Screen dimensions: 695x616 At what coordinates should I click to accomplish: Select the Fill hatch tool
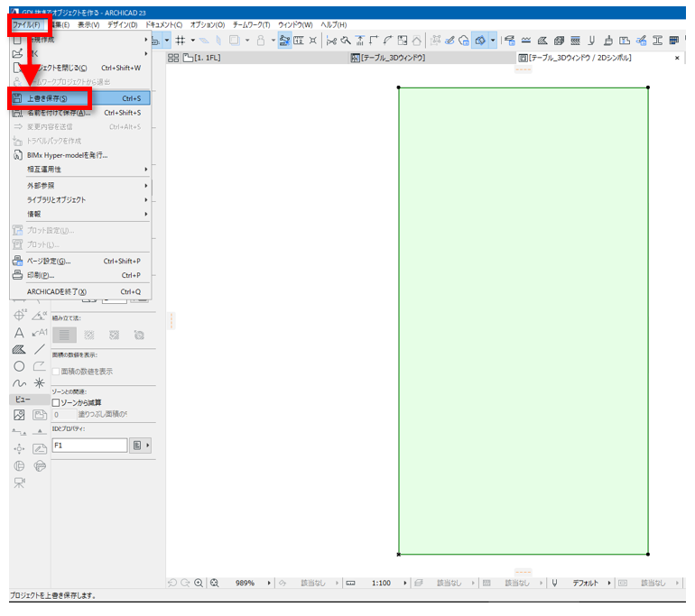(19, 349)
